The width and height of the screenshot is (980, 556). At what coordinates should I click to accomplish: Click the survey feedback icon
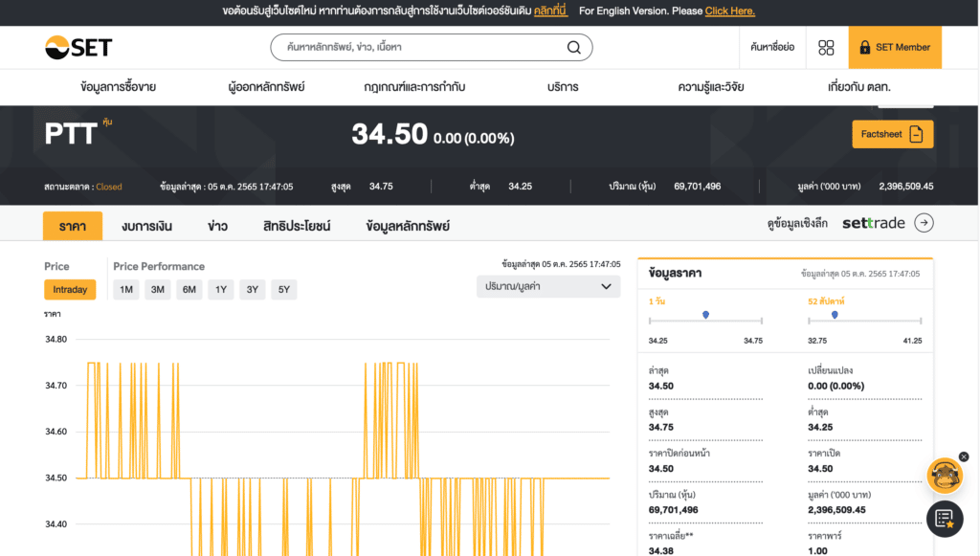(945, 519)
